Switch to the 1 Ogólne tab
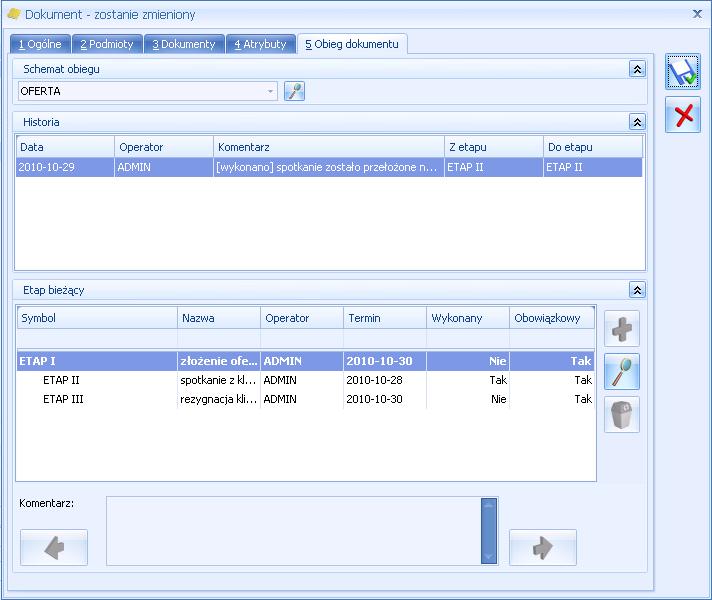712x600 pixels. click(40, 45)
